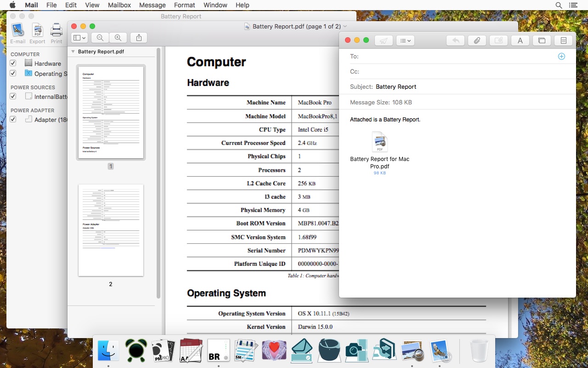This screenshot has width=588, height=368.
Task: Select the page 2 thumbnail in Preview
Action: [x=111, y=230]
